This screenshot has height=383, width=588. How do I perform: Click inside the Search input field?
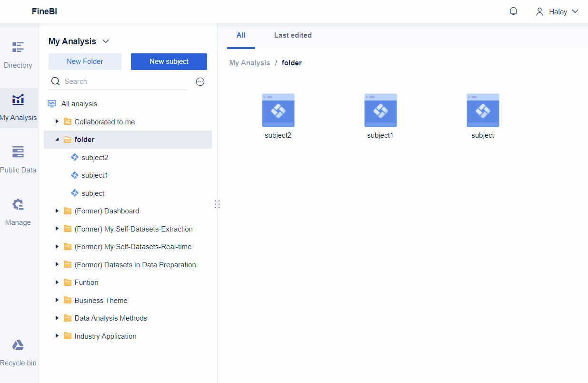click(x=119, y=81)
